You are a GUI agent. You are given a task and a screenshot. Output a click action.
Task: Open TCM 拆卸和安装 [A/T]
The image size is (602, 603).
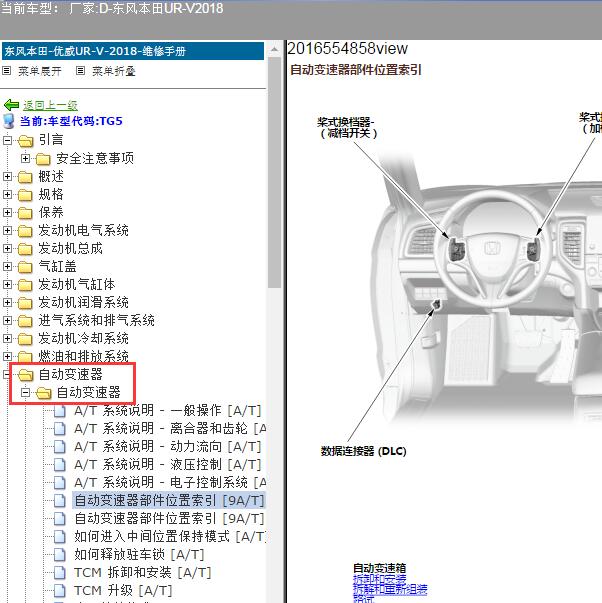click(143, 573)
